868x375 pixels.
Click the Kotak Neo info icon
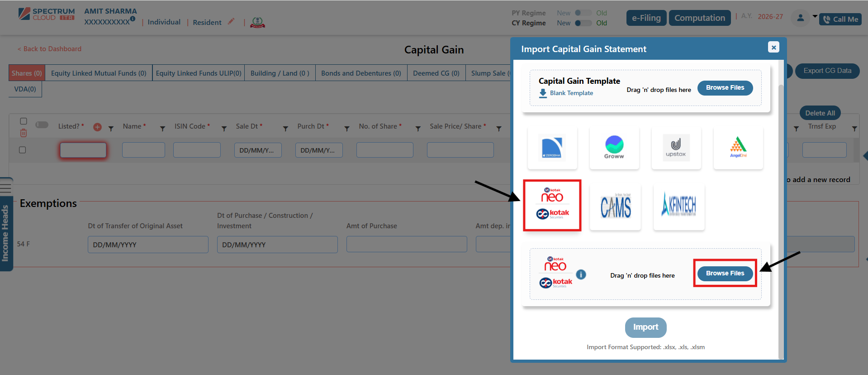coord(581,274)
